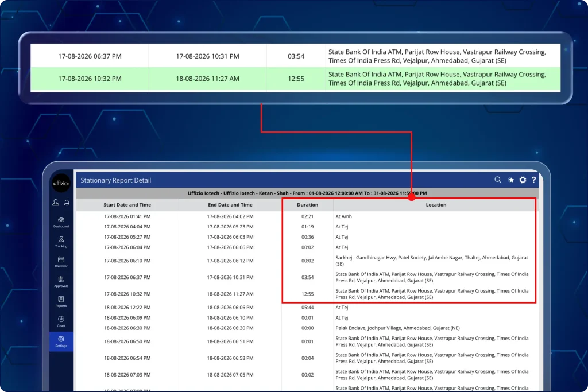The width and height of the screenshot is (588, 392).
Task: Click 18-08-2026 11:27 AM in zoomed callout
Action: pyautogui.click(x=207, y=79)
